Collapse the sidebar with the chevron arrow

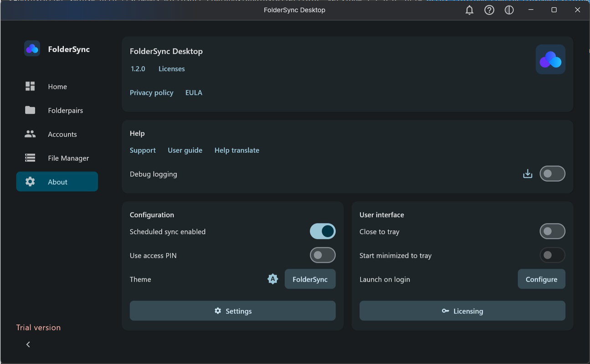coord(28,344)
